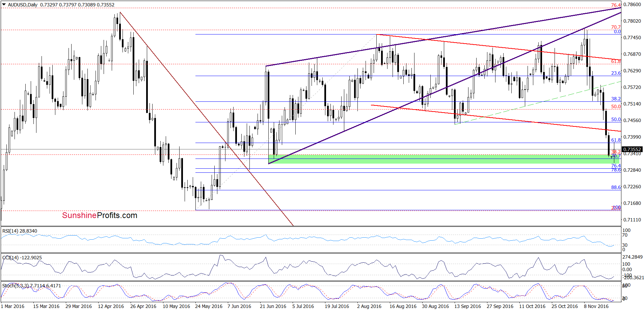
Task: Click the 29 Mar 2016 date label
Action: [x=79, y=306]
